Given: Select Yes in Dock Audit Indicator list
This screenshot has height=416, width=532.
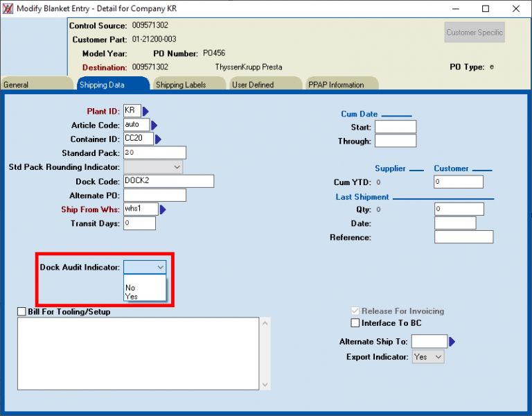Looking at the screenshot, I should point(132,296).
